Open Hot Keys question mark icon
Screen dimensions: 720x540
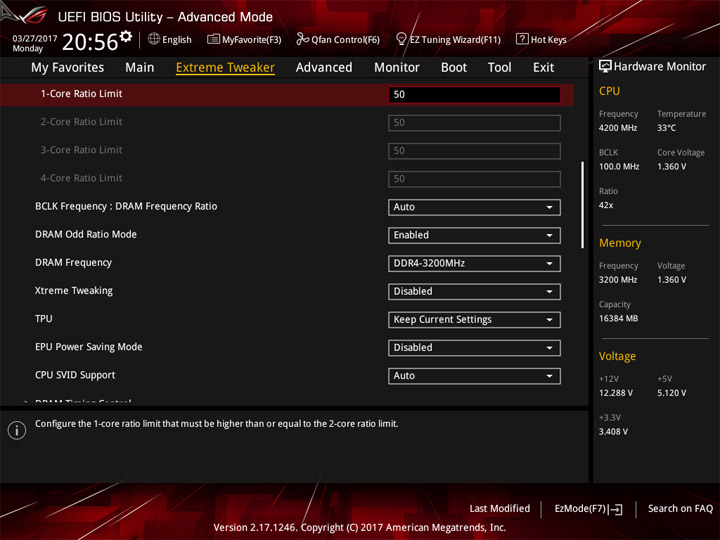(522, 39)
